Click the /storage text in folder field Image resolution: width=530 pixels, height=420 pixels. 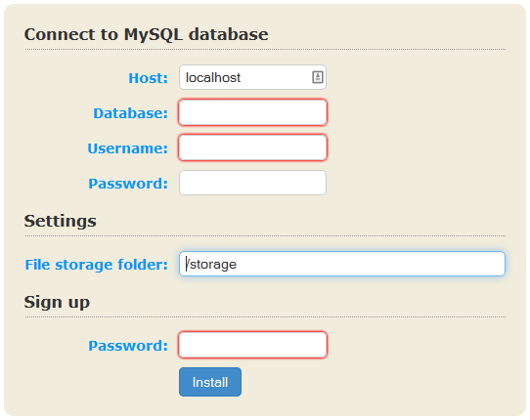pos(211,265)
